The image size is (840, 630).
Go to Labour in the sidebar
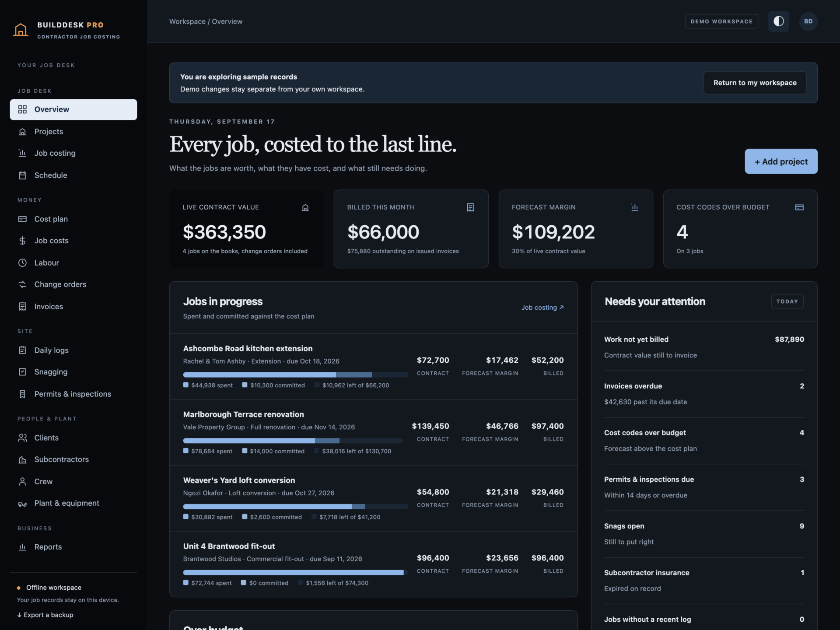click(73, 263)
